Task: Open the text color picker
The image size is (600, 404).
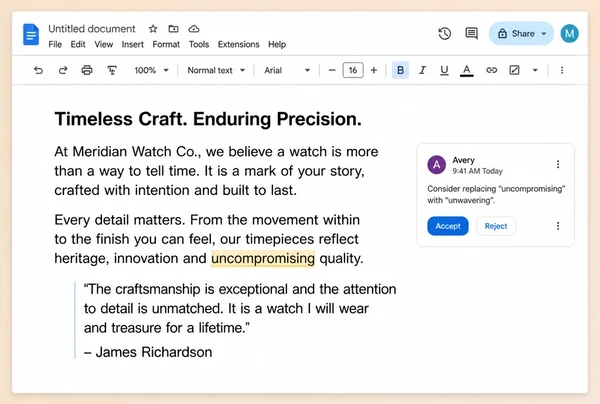Action: [466, 70]
